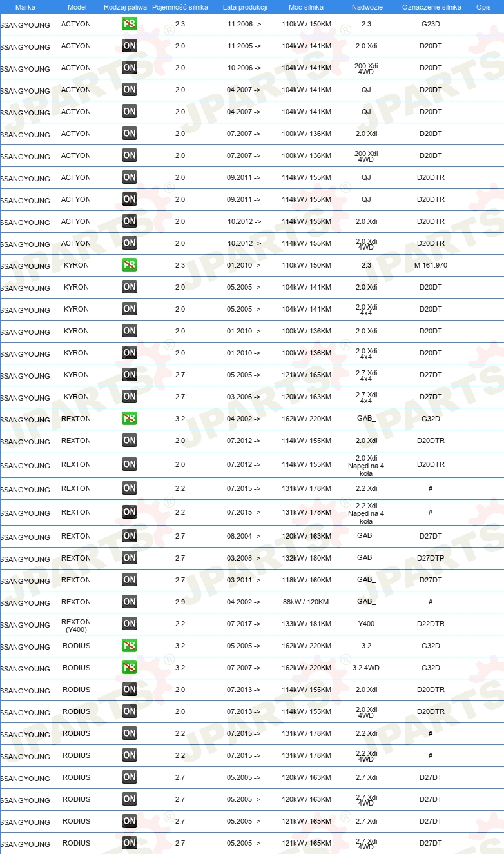The height and width of the screenshot is (854, 504).
Task: Click the Oznaczenie silnika column header
Action: [x=432, y=7]
